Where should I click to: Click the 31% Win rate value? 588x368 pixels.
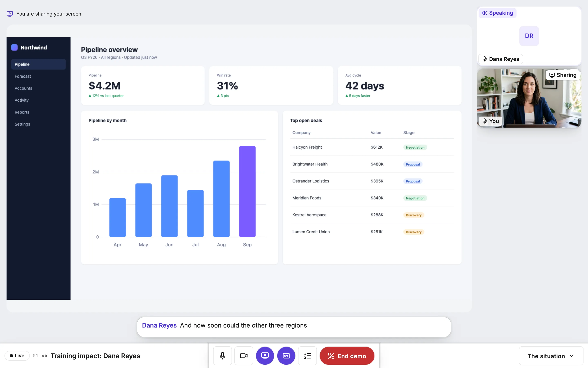point(227,86)
